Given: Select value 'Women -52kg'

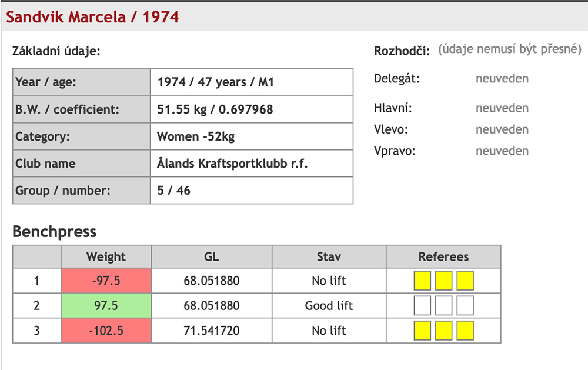Looking at the screenshot, I should 196,136.
